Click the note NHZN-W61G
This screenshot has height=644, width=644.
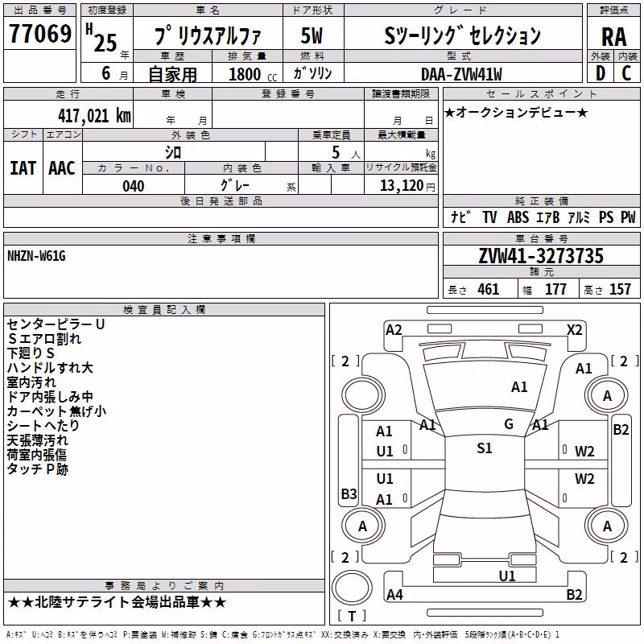[36, 256]
